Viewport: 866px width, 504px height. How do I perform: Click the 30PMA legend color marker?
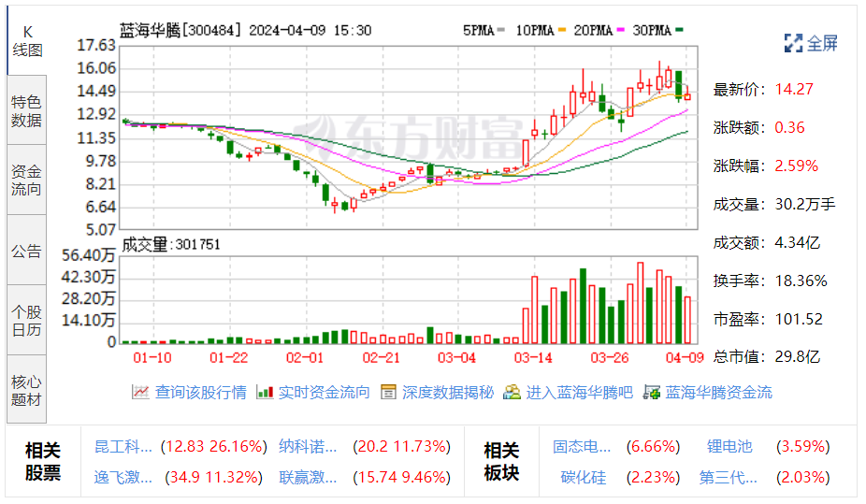point(679,30)
